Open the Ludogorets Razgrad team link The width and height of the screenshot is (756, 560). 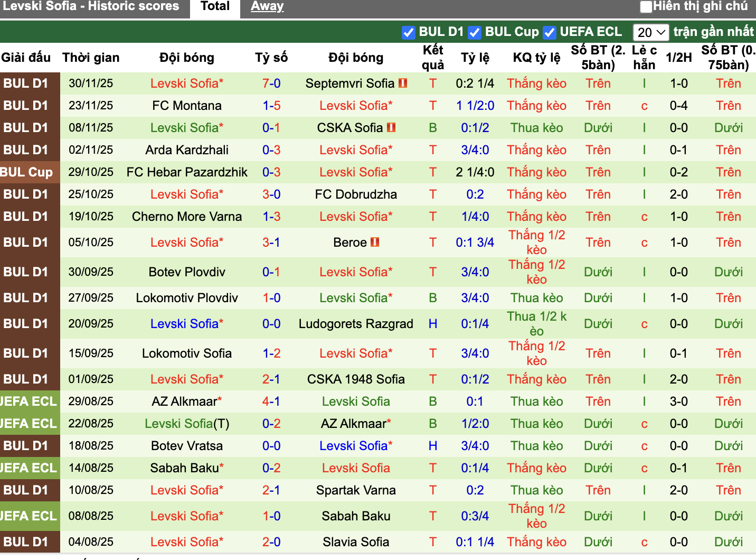tap(356, 324)
